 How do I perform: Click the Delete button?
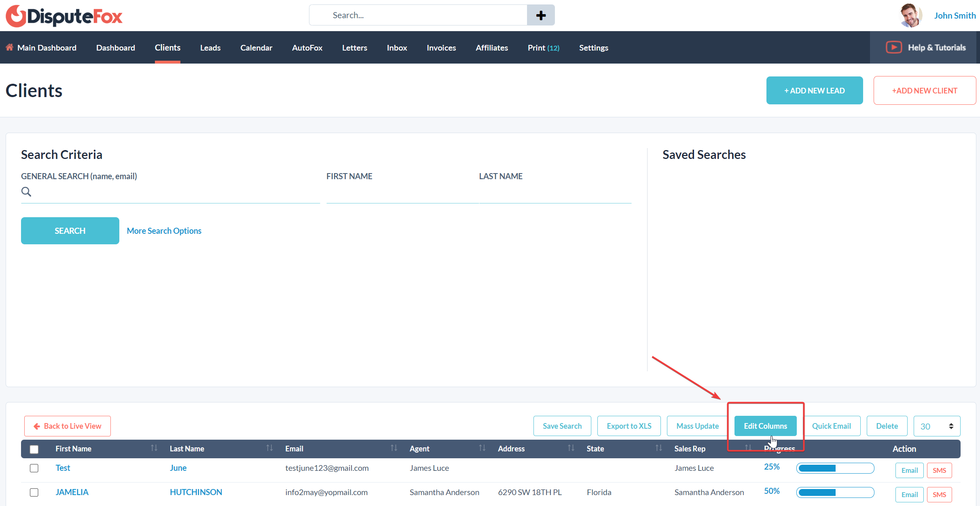pyautogui.click(x=887, y=426)
